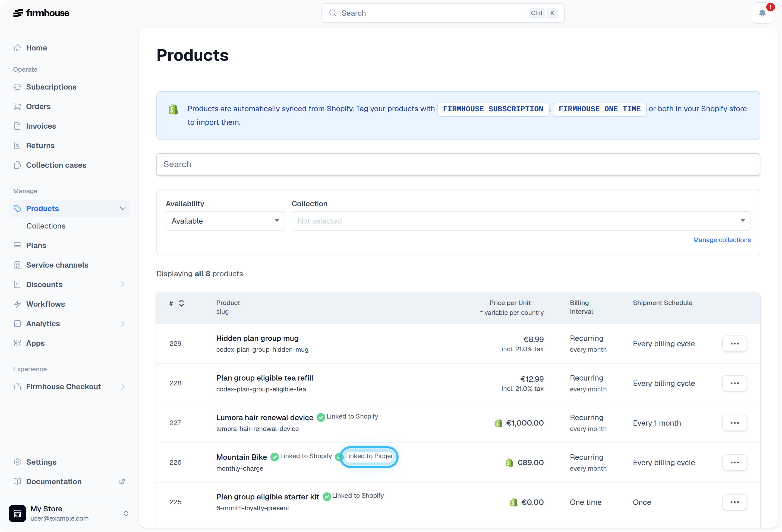The height and width of the screenshot is (532, 782).
Task: Open actions menu for Lumora hair renewal device
Action: (734, 423)
